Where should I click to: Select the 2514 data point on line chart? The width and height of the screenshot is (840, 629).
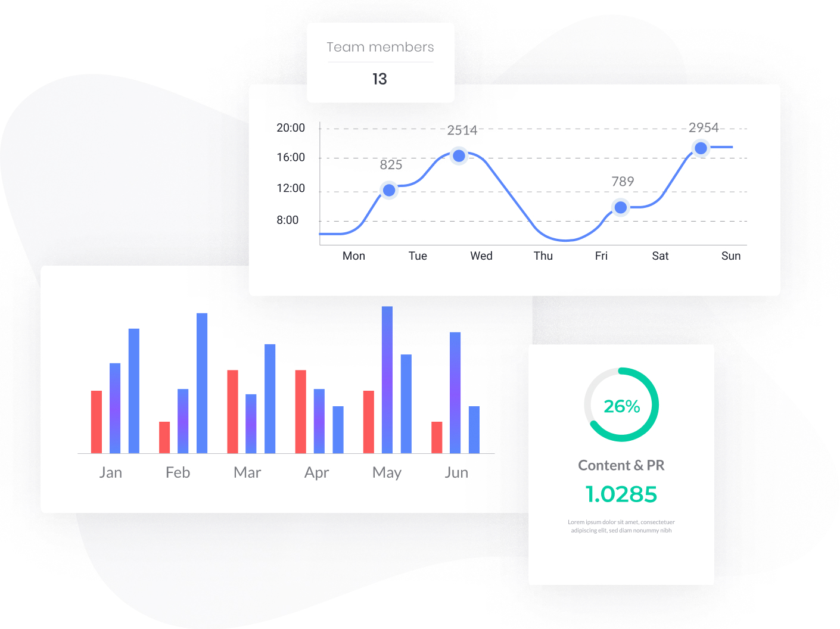[459, 155]
